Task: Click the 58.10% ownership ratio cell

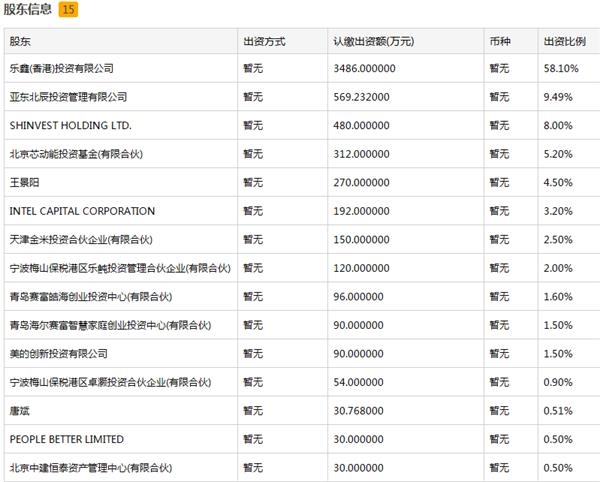Action: (557, 69)
